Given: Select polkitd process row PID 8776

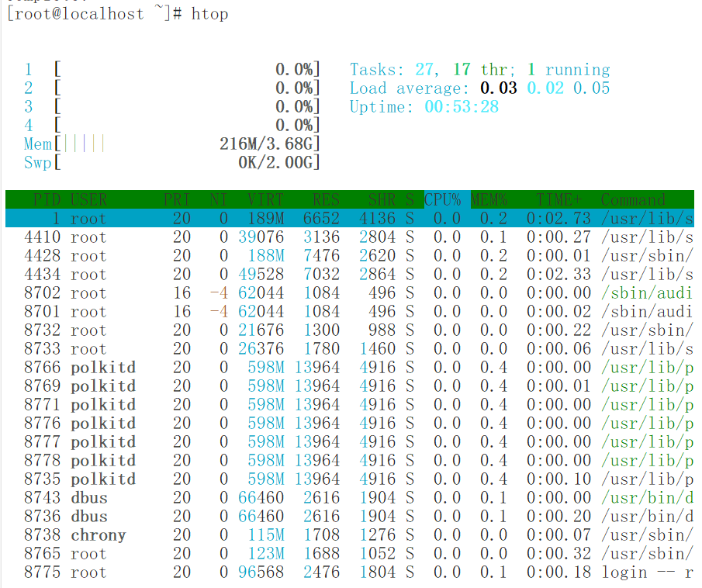Looking at the screenshot, I should tap(350, 424).
